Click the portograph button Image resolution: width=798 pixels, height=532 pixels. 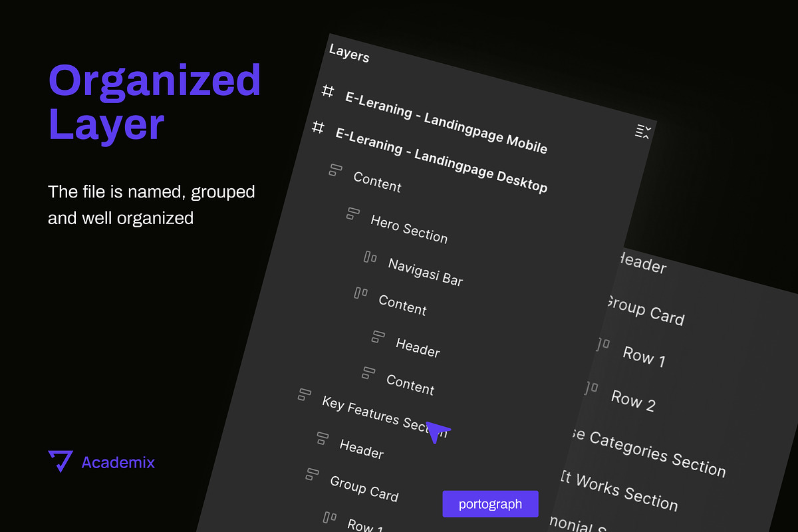coord(490,503)
